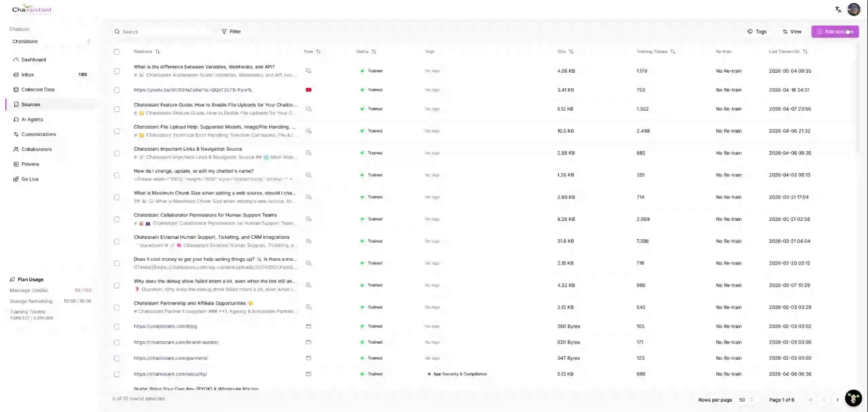Sort by Type column arrows
868x412 pixels.
318,51
